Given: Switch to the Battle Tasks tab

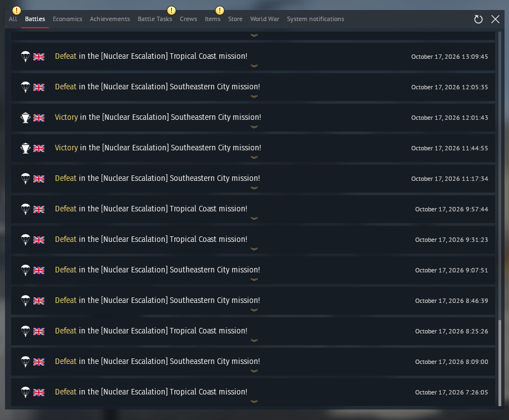Looking at the screenshot, I should click(x=155, y=19).
